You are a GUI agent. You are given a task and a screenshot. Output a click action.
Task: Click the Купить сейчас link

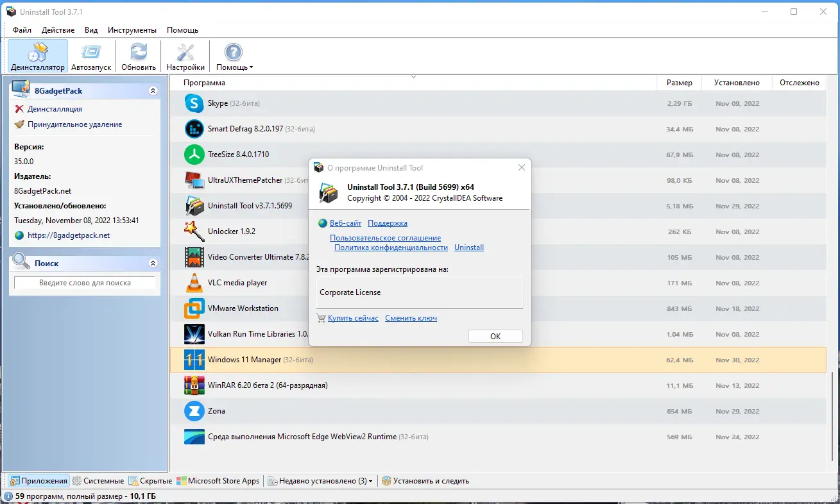353,318
